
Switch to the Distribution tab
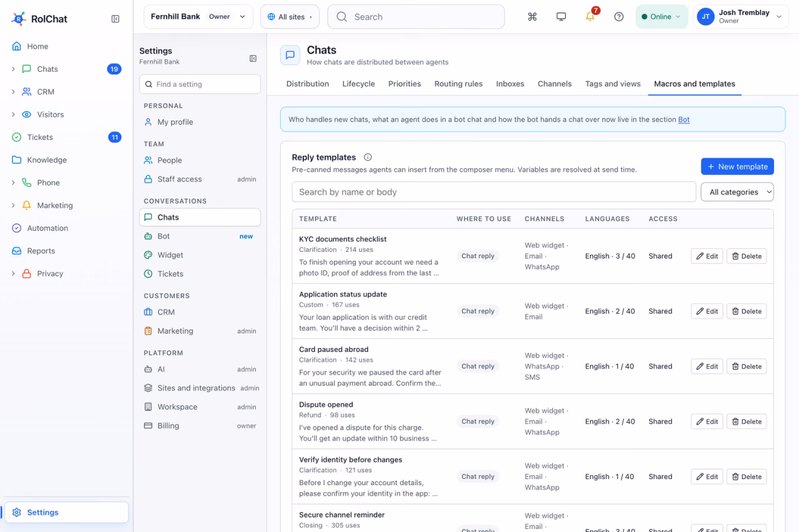pyautogui.click(x=308, y=84)
